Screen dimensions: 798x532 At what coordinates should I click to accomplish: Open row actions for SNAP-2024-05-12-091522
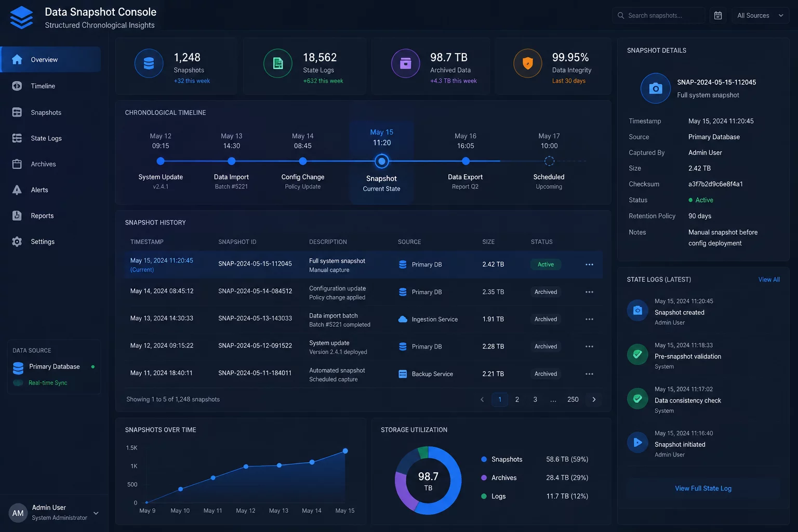[589, 347]
